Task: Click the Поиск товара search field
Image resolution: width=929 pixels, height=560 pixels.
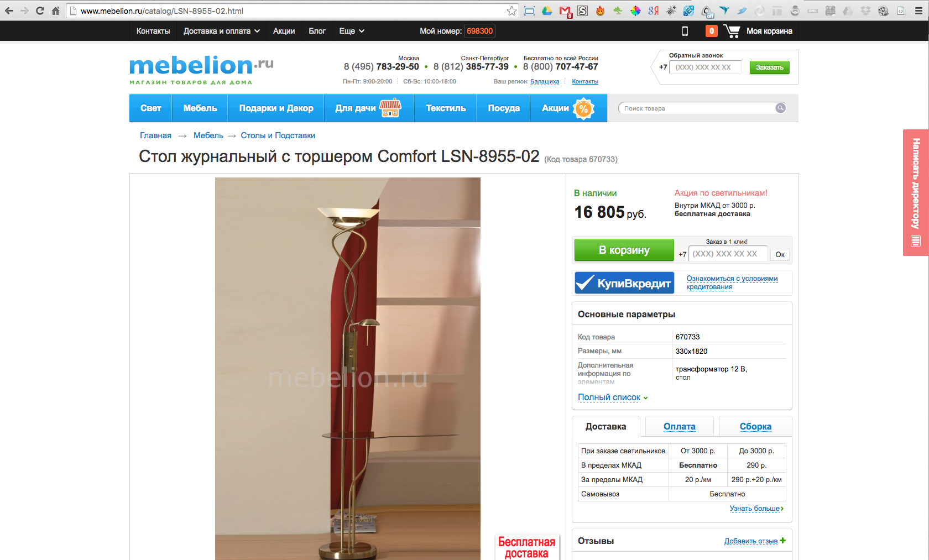Action: (x=698, y=108)
